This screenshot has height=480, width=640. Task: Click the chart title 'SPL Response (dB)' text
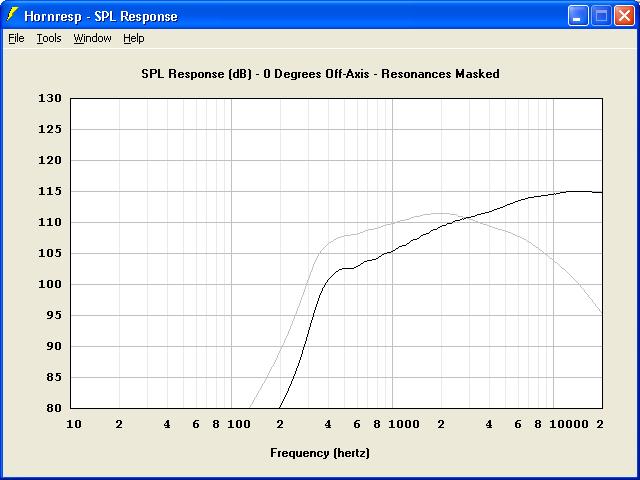coord(196,74)
